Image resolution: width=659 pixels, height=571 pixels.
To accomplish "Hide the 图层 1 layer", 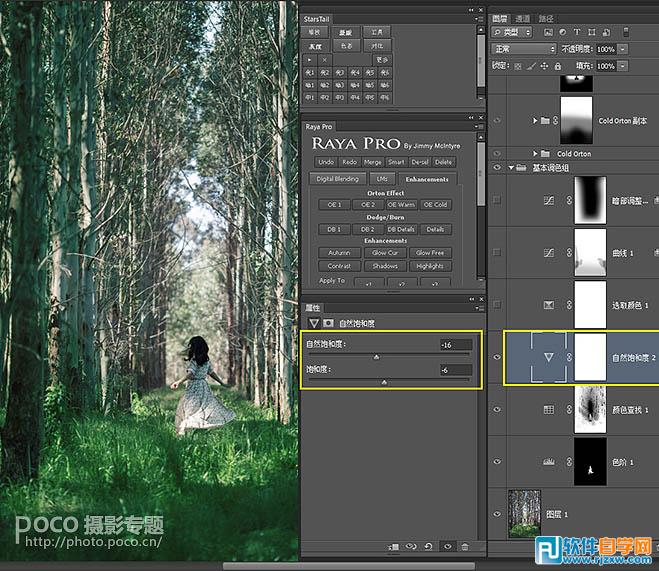I will [x=497, y=514].
